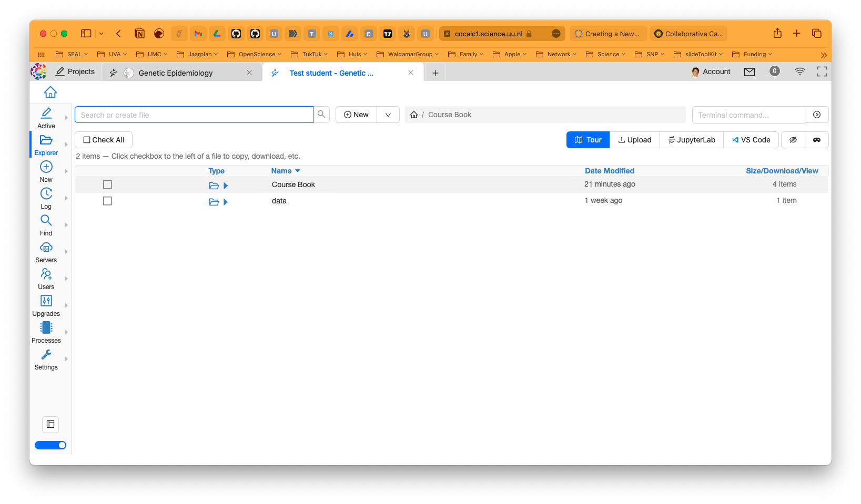Open the home directory icon
Image resolution: width=861 pixels, height=504 pixels.
[x=50, y=92]
